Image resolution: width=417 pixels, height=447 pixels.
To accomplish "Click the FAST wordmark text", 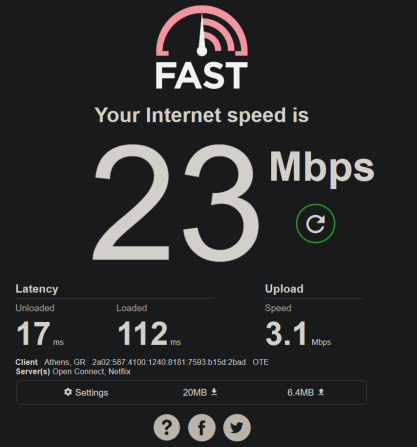I will tap(202, 76).
